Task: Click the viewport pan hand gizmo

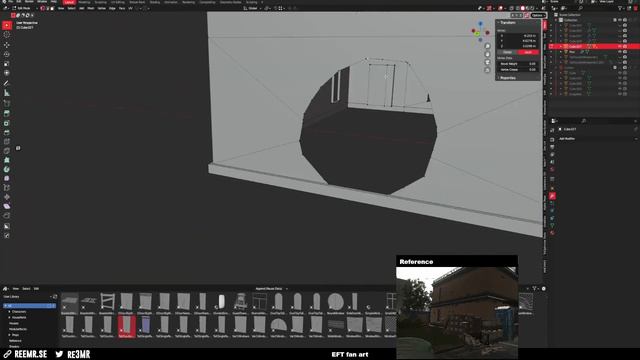Action: click(x=487, y=54)
